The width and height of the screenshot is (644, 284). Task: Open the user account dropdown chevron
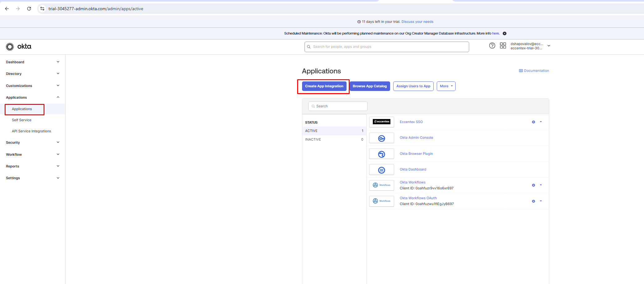[549, 46]
